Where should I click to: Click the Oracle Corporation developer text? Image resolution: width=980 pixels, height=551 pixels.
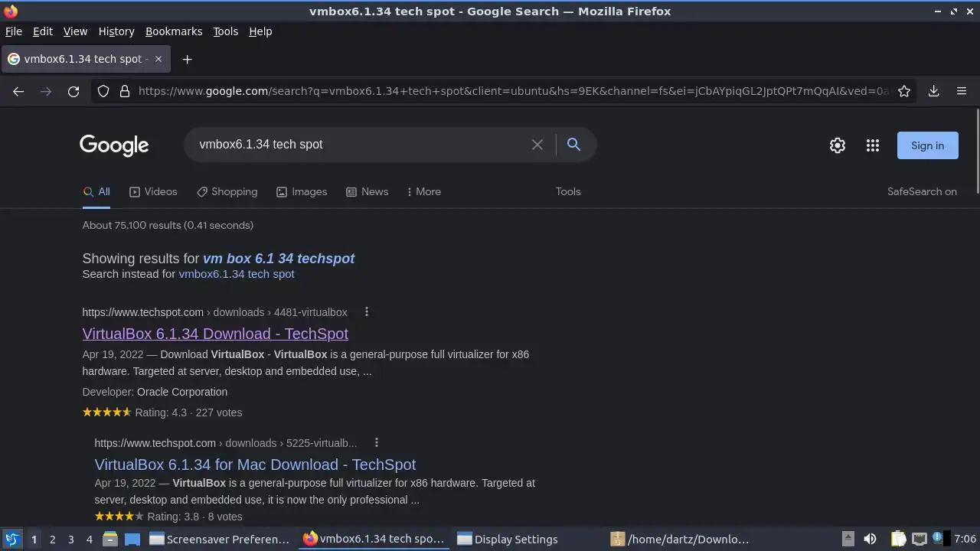click(182, 392)
